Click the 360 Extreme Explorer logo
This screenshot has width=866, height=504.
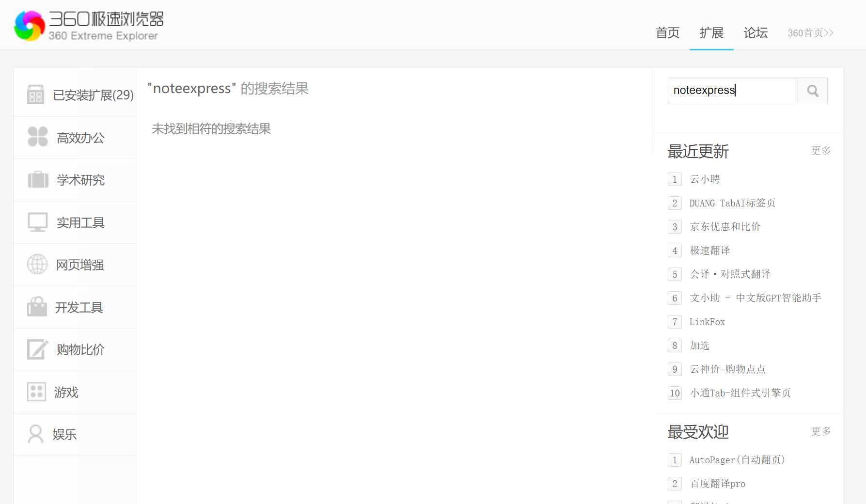click(x=89, y=26)
